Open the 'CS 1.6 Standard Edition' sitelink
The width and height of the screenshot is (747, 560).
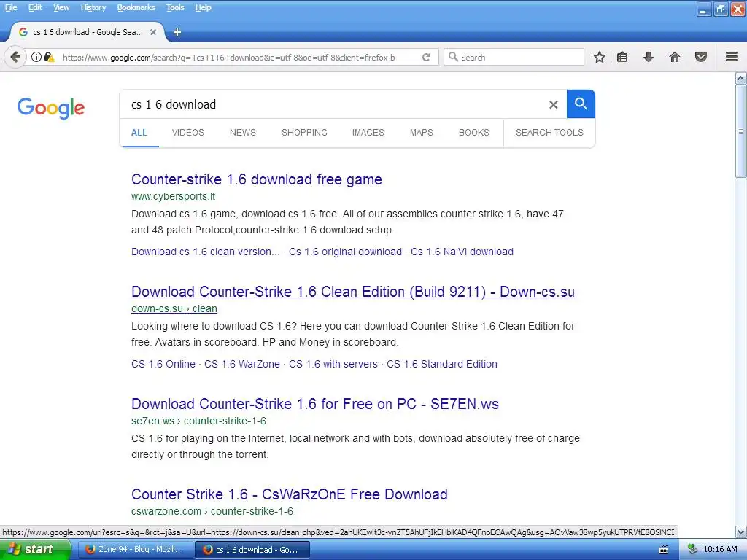coord(441,365)
